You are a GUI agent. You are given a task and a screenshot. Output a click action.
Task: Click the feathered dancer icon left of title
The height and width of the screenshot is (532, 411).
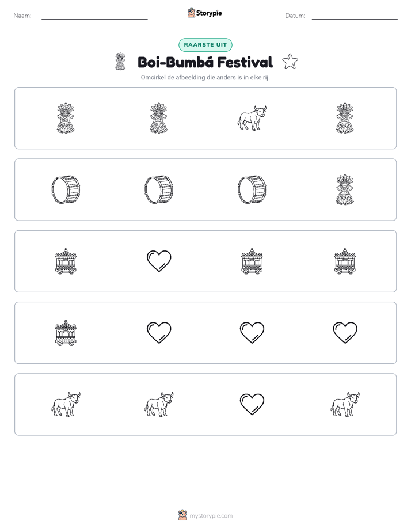click(x=120, y=62)
